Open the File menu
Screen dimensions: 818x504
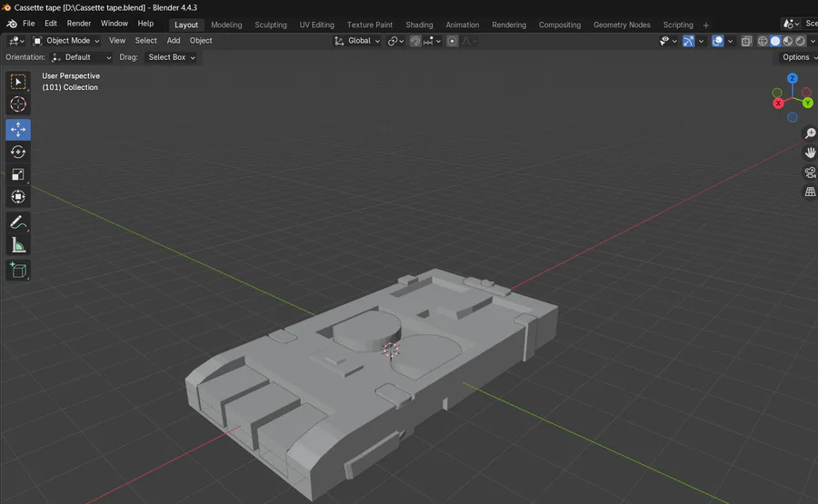(29, 24)
